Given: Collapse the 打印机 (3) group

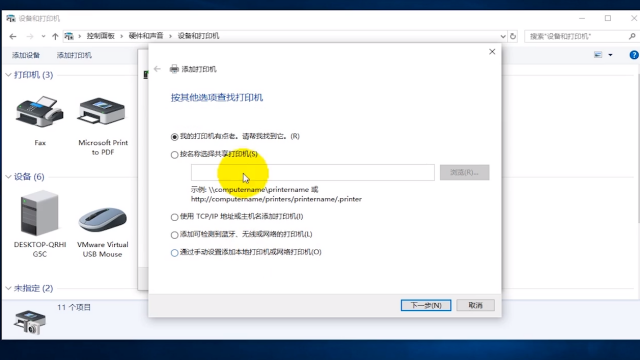Looking at the screenshot, I should pos(8,75).
